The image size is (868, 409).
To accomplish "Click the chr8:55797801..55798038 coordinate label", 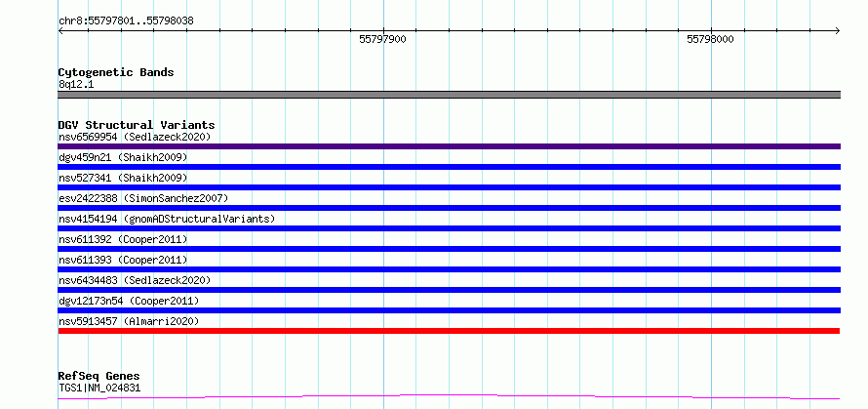I will 126,21.
